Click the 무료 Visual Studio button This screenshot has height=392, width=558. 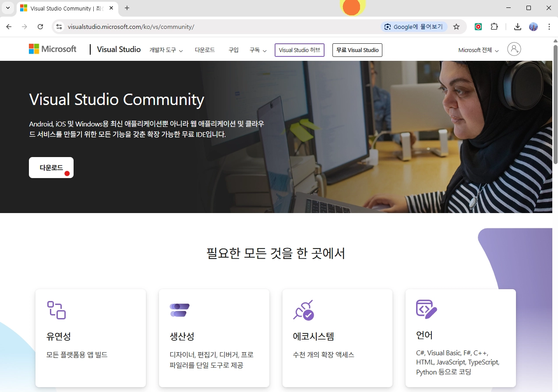click(357, 50)
